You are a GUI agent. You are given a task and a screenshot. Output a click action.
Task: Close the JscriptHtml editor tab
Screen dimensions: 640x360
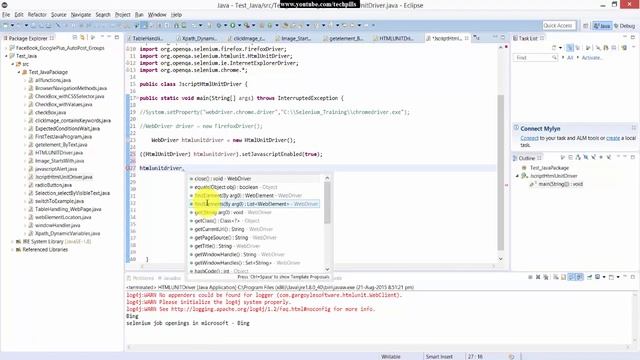(467, 38)
